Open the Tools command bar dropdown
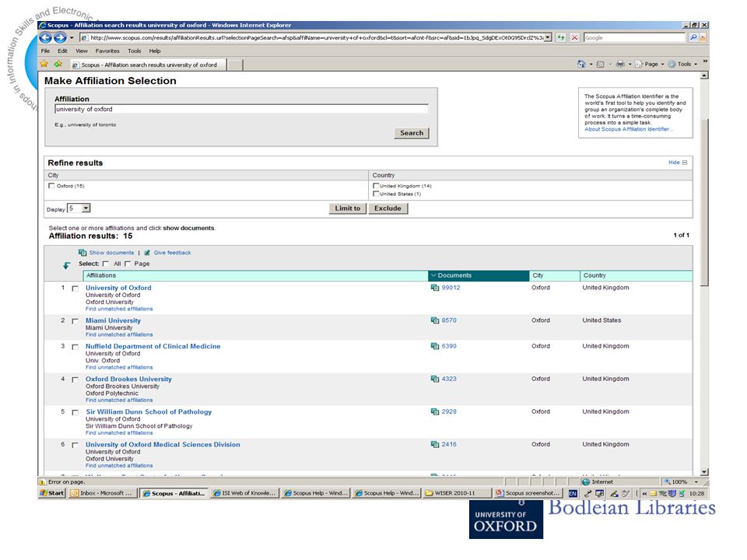 [x=696, y=65]
